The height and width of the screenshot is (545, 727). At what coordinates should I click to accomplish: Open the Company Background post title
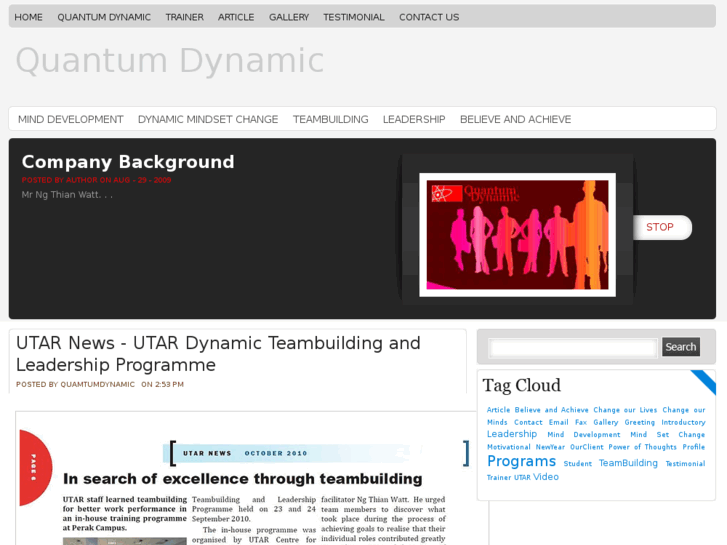128,162
